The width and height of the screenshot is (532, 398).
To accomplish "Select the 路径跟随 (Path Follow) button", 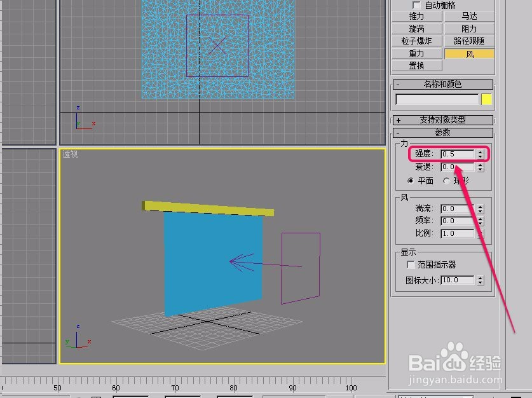I will [x=470, y=40].
